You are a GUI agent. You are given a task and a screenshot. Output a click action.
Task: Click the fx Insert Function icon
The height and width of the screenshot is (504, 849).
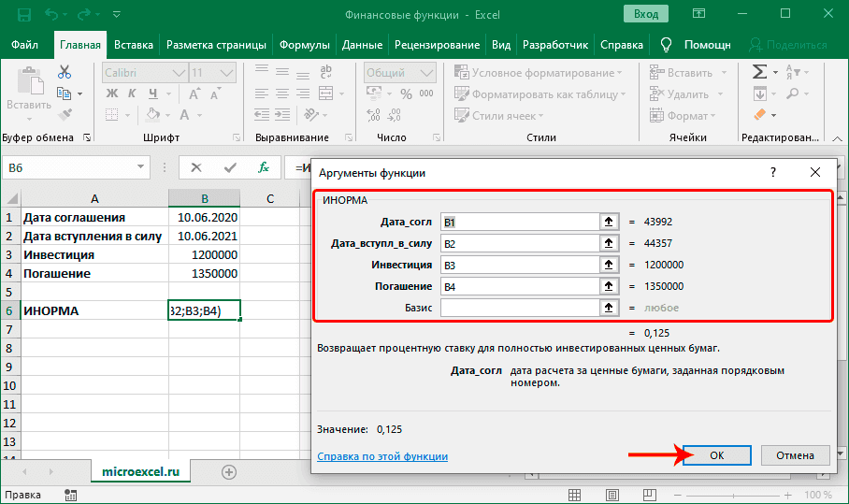click(265, 167)
